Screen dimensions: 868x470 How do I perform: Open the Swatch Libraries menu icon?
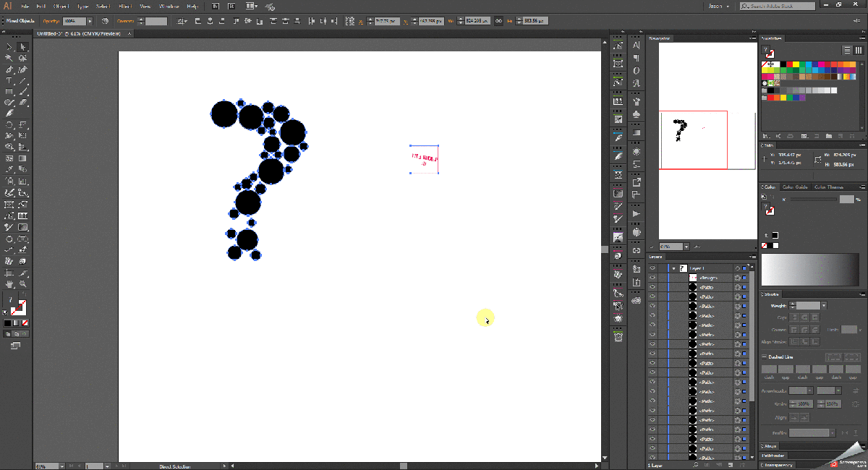[765, 134]
